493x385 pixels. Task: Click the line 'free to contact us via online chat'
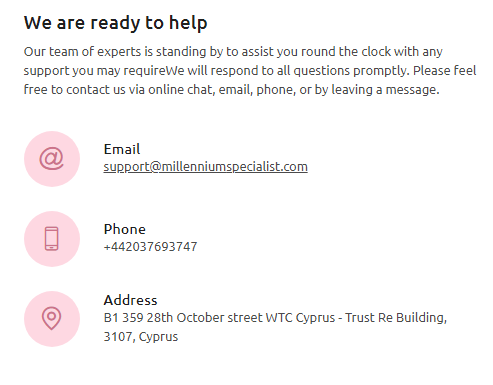pos(231,90)
